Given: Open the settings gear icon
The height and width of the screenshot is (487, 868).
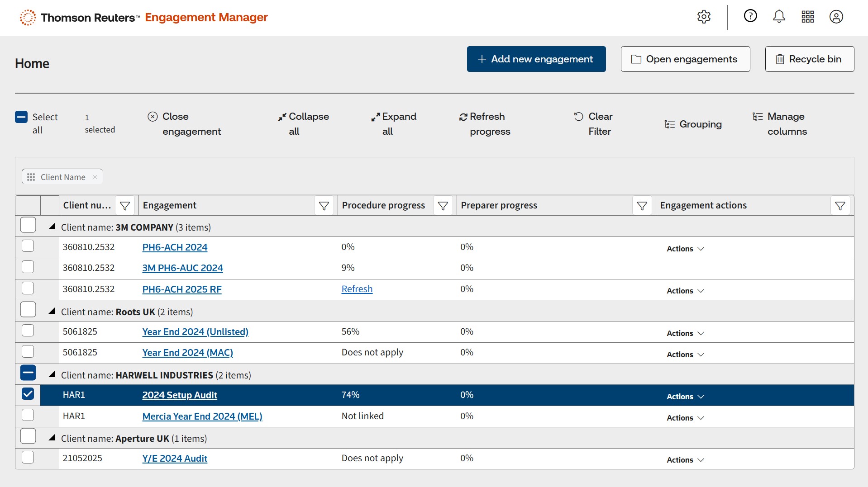Looking at the screenshot, I should point(704,17).
